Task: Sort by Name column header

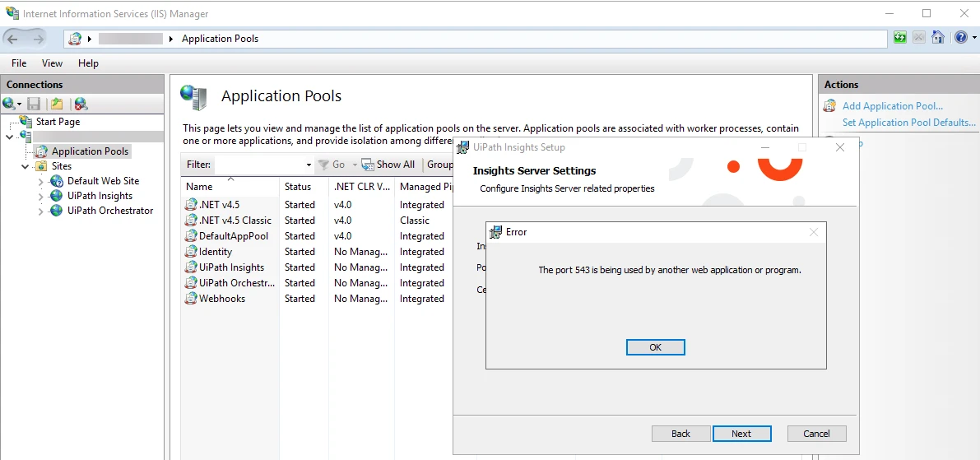Action: pos(230,186)
